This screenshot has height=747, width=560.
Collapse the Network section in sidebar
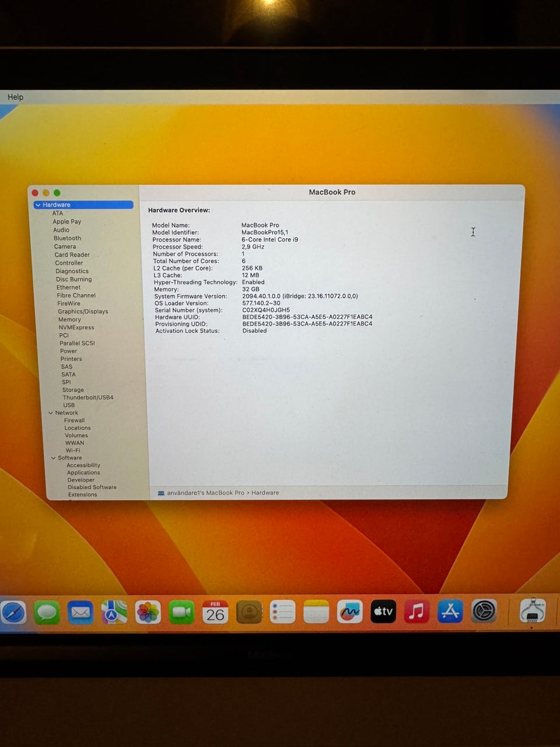point(51,413)
